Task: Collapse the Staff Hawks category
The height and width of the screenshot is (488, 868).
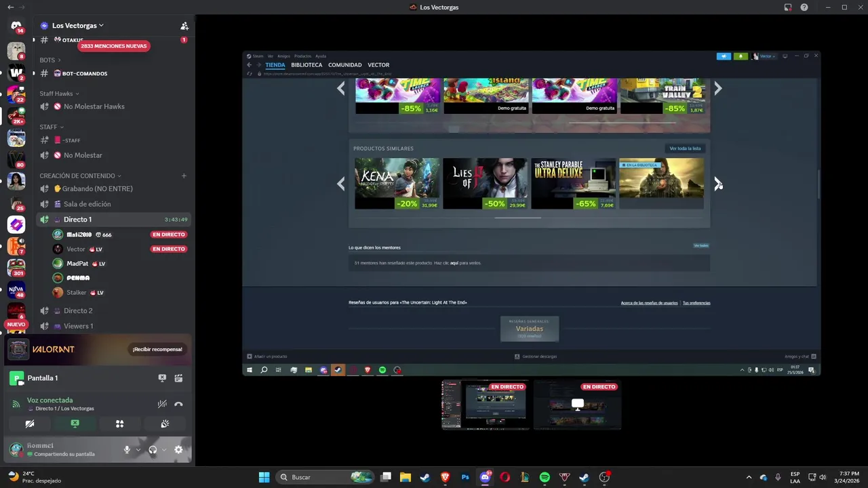Action: pyautogui.click(x=59, y=94)
